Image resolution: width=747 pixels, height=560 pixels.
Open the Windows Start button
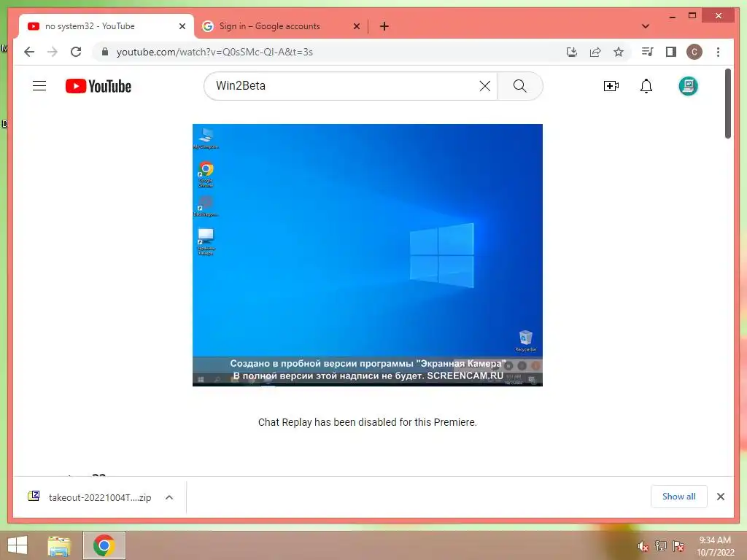click(18, 545)
